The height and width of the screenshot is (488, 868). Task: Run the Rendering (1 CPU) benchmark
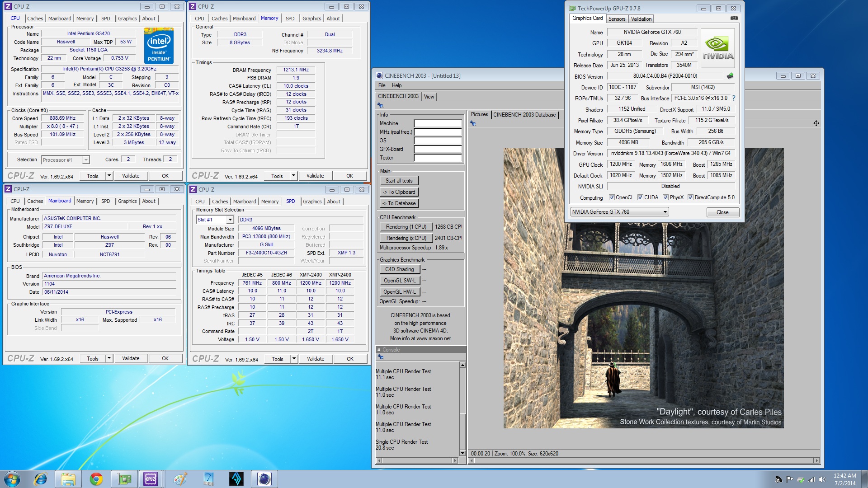click(x=406, y=227)
